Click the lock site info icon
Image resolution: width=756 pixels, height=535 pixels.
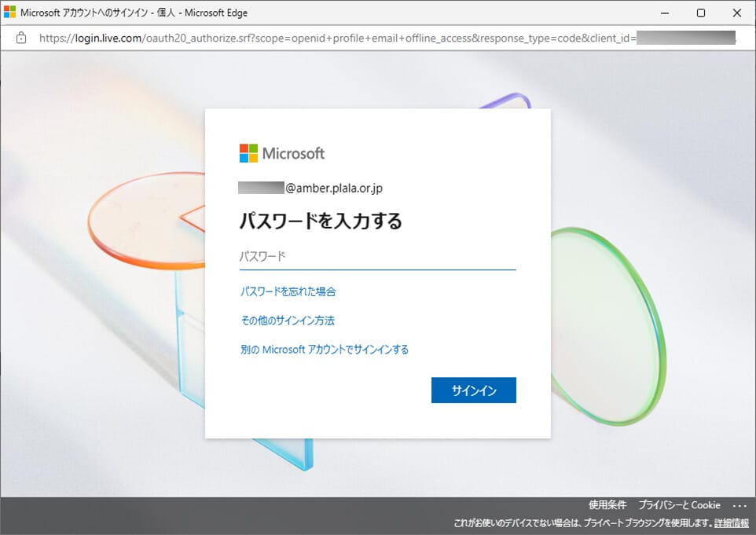click(x=20, y=38)
